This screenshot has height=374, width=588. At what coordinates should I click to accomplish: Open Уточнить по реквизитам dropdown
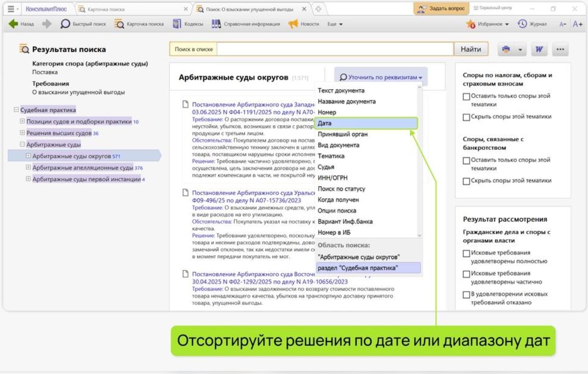click(x=381, y=77)
